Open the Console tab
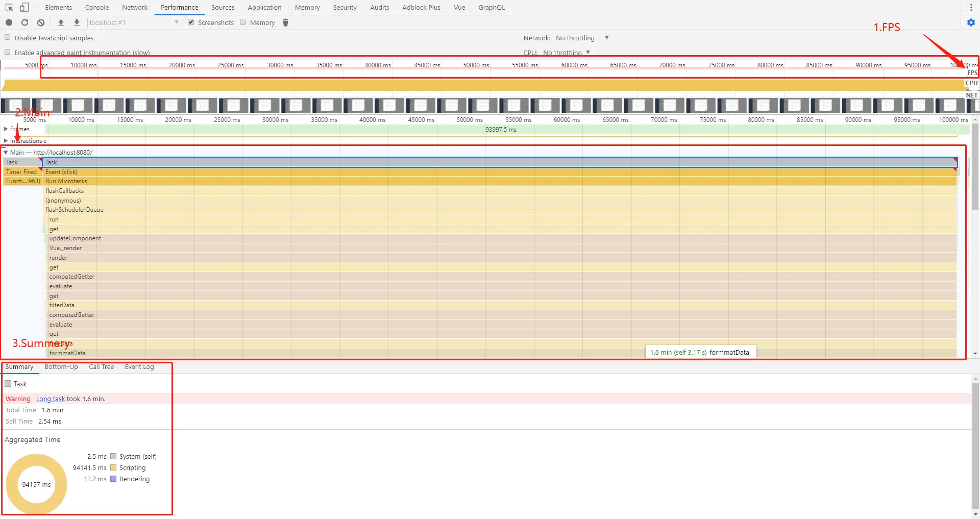 click(97, 7)
